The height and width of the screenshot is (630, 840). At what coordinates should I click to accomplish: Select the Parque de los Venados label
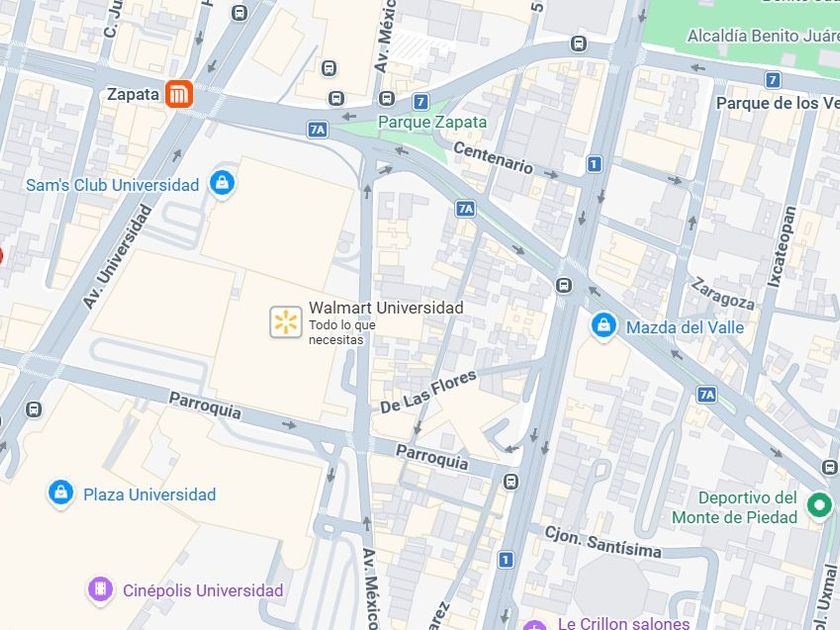click(x=778, y=103)
